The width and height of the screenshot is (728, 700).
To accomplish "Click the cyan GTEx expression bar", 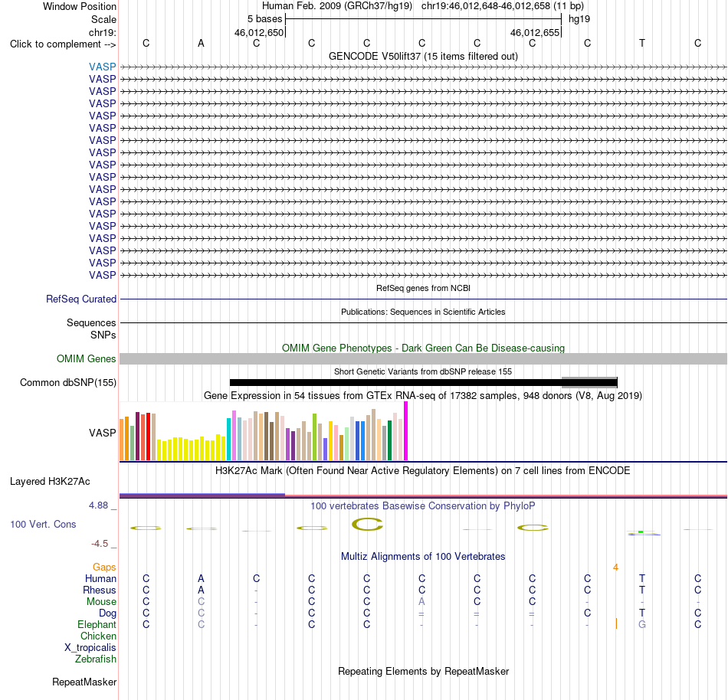I will coord(228,440).
